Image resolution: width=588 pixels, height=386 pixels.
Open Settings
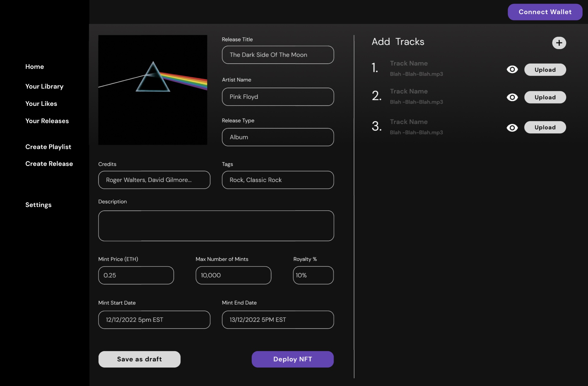38,204
